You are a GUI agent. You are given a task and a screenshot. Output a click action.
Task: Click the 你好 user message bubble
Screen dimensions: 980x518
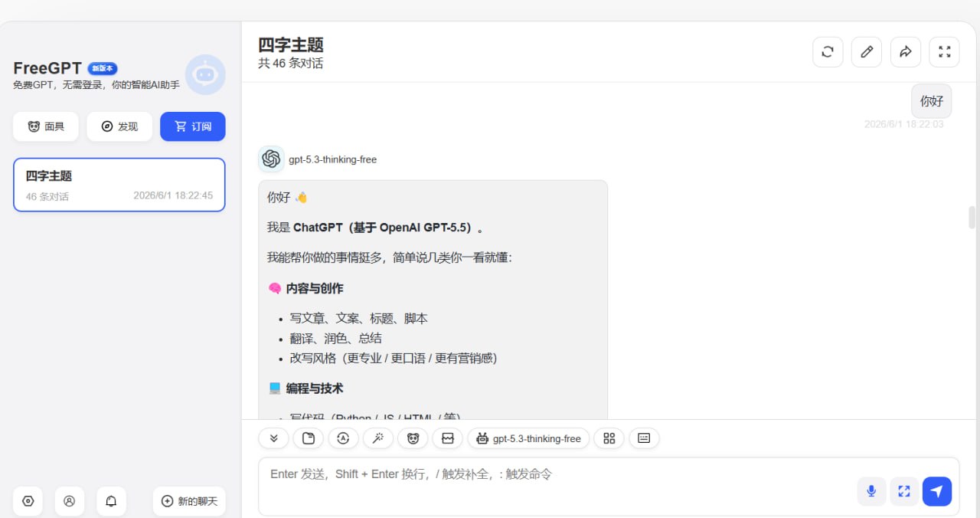(x=932, y=101)
